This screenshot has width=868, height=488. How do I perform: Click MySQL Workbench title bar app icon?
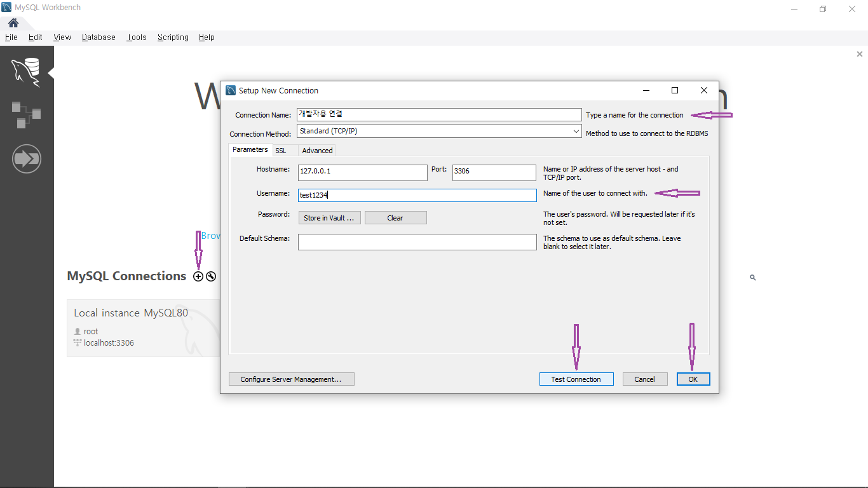pos(7,8)
